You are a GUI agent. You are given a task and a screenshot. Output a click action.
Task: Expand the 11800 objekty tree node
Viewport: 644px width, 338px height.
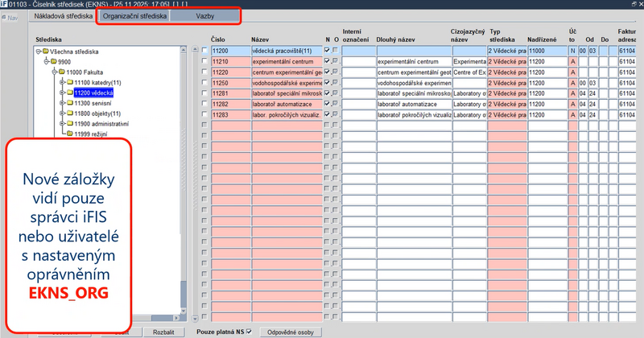click(60, 113)
